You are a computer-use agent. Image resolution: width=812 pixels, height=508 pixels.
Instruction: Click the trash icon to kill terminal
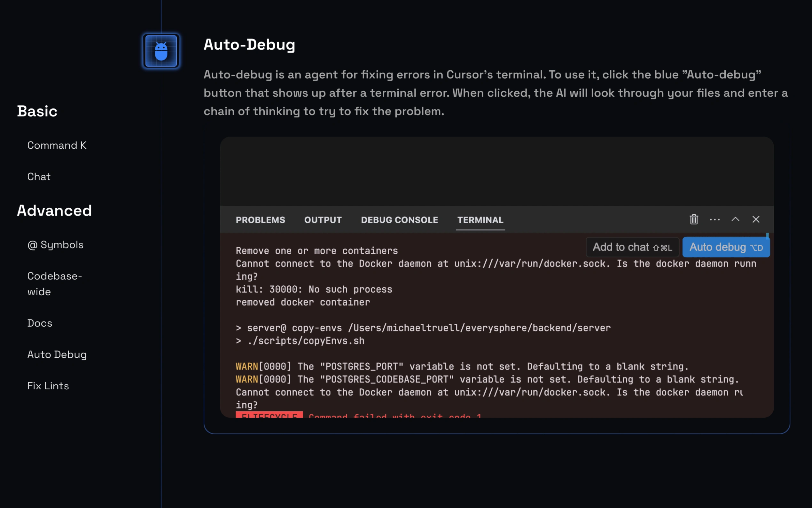(x=693, y=219)
